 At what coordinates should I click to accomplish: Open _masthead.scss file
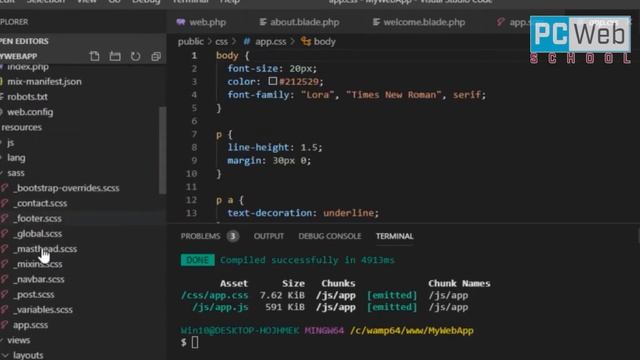[45, 249]
